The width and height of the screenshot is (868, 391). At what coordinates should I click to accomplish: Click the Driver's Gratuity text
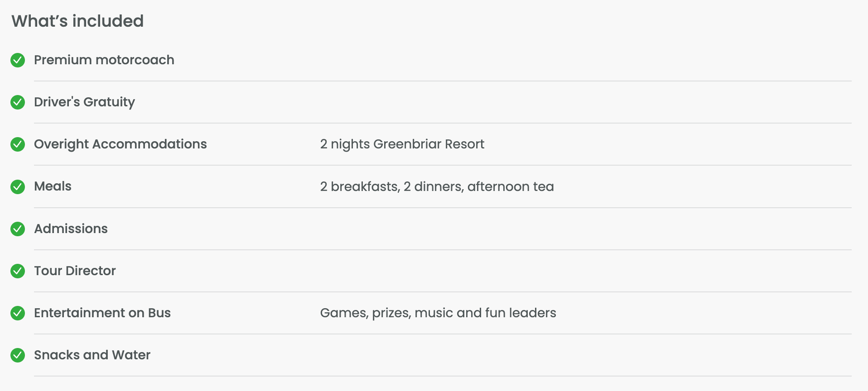click(84, 102)
